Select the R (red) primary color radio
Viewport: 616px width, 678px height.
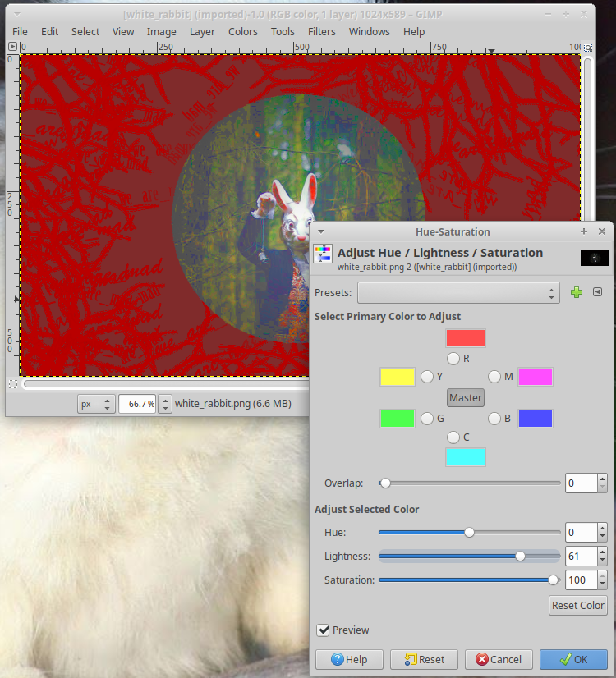pos(453,358)
